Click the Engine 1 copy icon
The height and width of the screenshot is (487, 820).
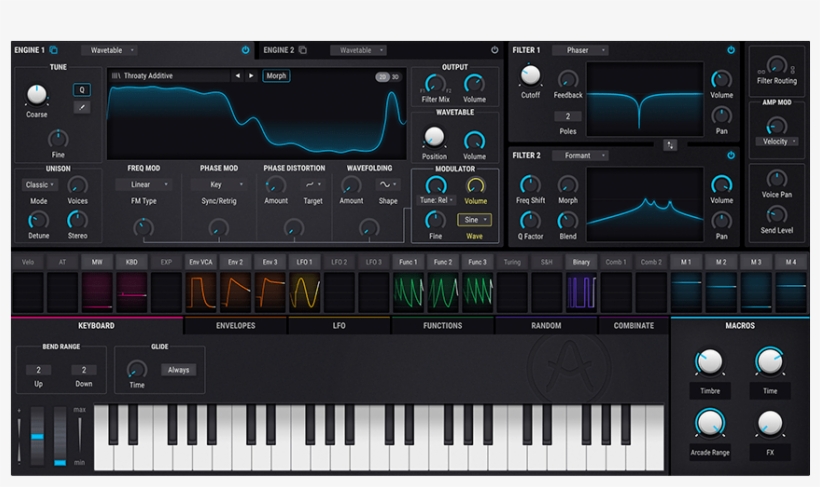click(x=54, y=50)
